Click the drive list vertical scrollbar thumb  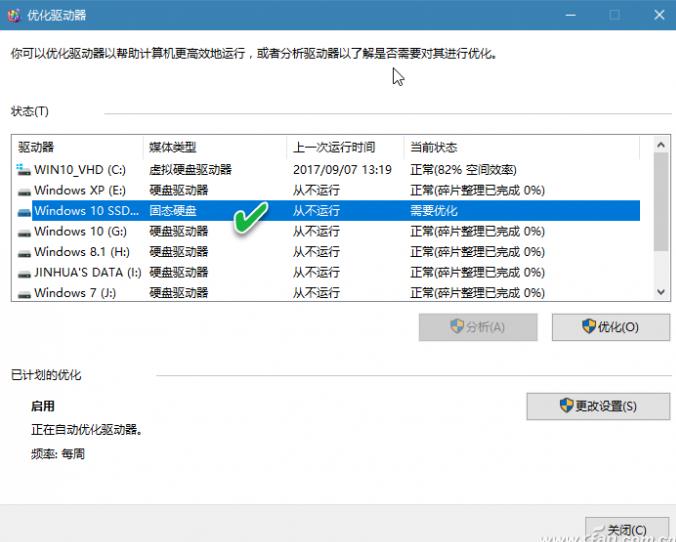pos(660,202)
